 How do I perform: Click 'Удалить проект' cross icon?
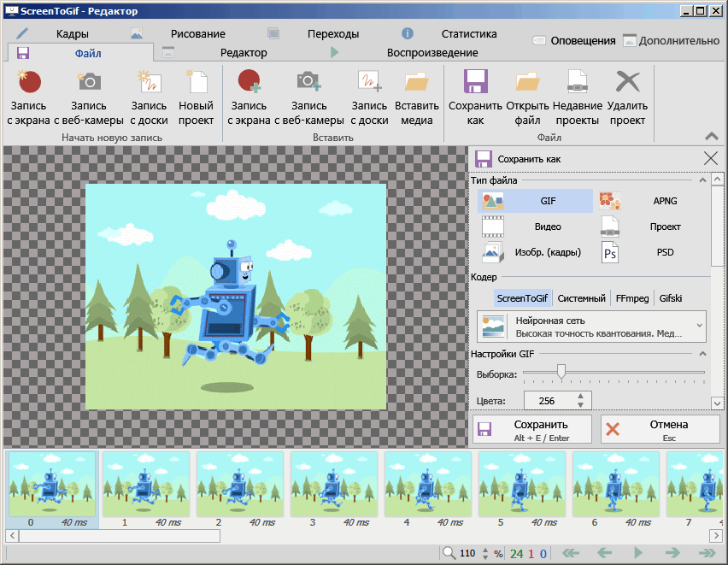[x=628, y=81]
